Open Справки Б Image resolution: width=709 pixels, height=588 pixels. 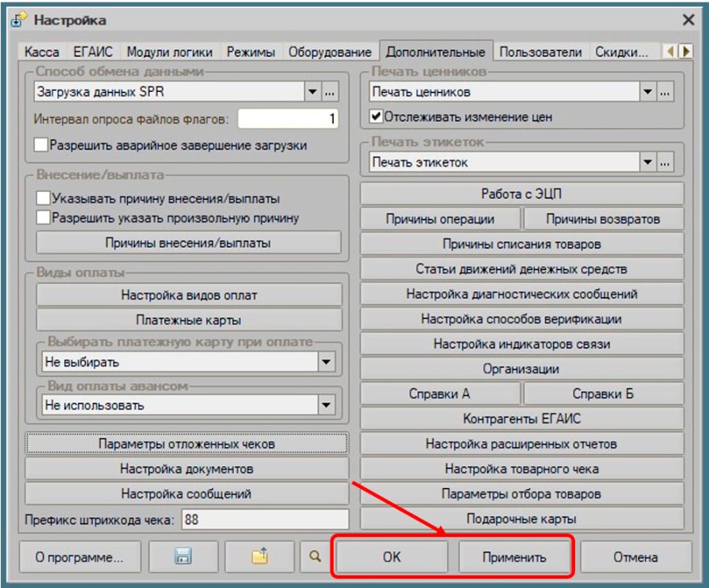click(603, 394)
